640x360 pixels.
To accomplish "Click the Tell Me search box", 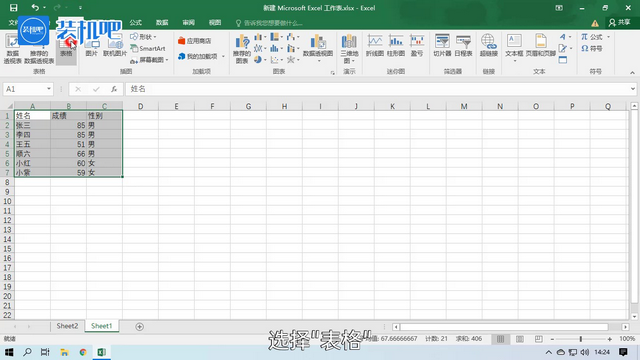I will (x=269, y=23).
